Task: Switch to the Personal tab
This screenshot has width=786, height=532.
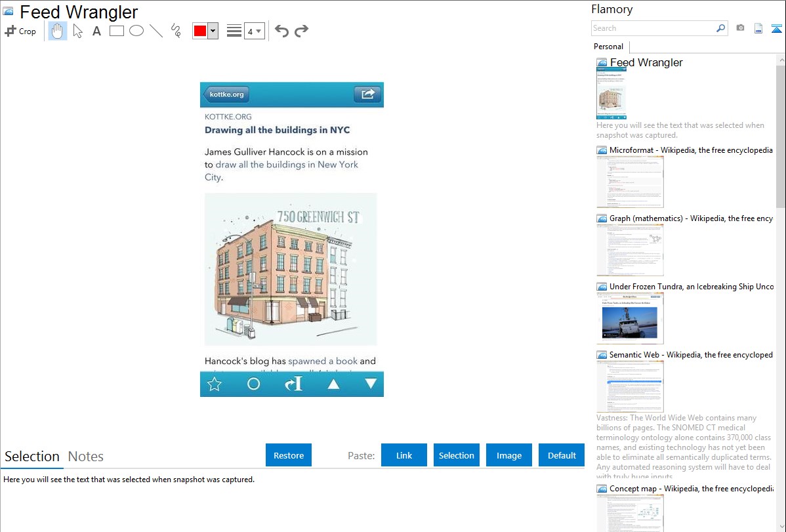Action: tap(609, 47)
